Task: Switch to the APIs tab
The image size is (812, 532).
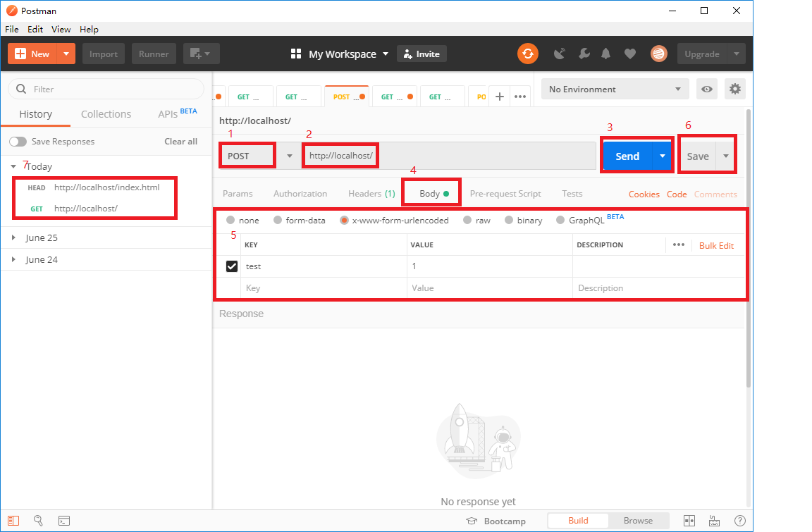Action: click(178, 113)
